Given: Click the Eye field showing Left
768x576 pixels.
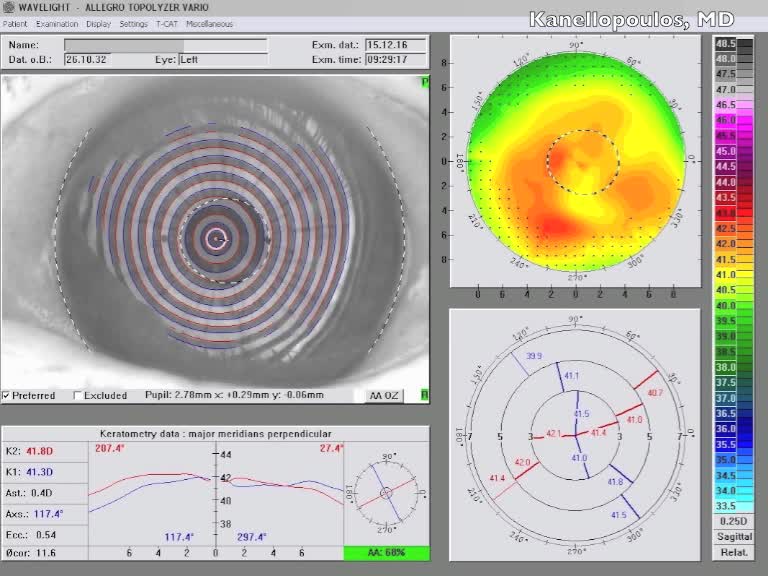Looking at the screenshot, I should click(223, 60).
